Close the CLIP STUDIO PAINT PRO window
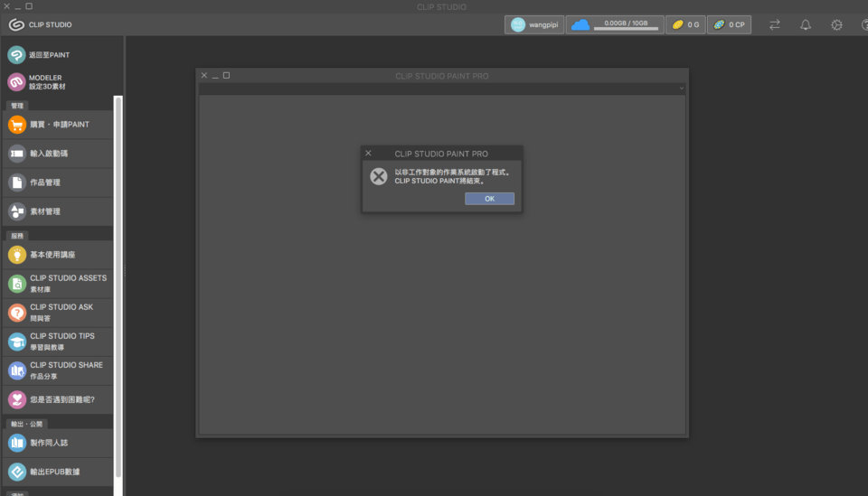This screenshot has width=868, height=496. pyautogui.click(x=204, y=75)
